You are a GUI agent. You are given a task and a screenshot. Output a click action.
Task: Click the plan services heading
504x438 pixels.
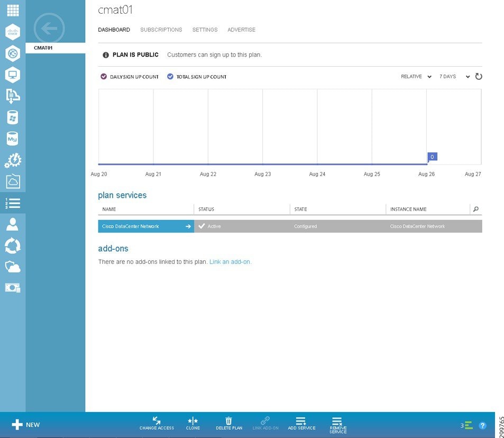pos(122,195)
